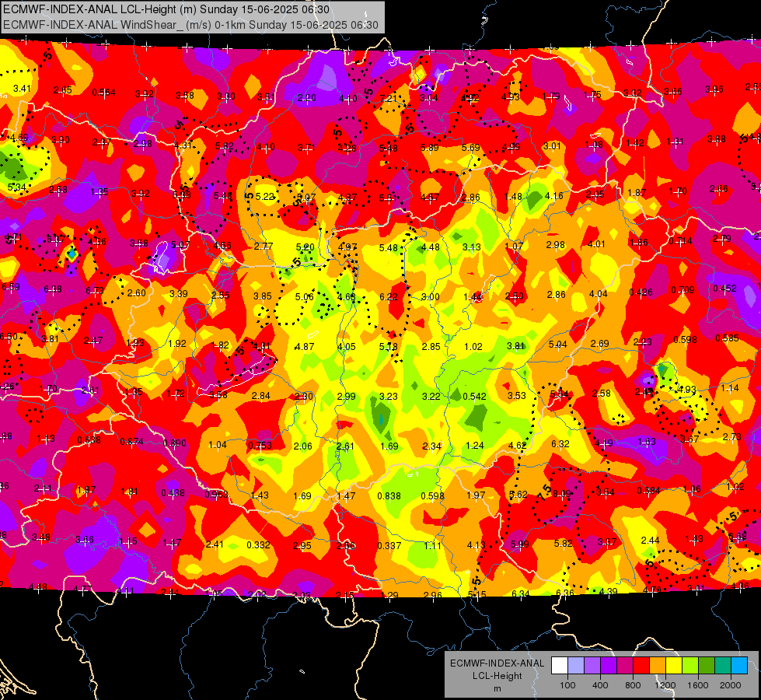The image size is (761, 700).
Task: Click the 3.53 map value
Action: coord(517,396)
